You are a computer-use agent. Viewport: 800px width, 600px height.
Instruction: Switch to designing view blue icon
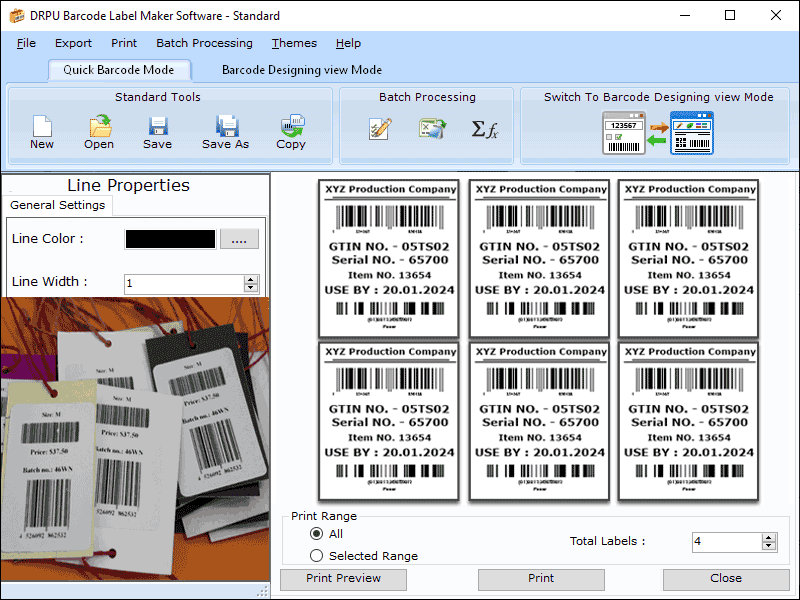point(692,133)
